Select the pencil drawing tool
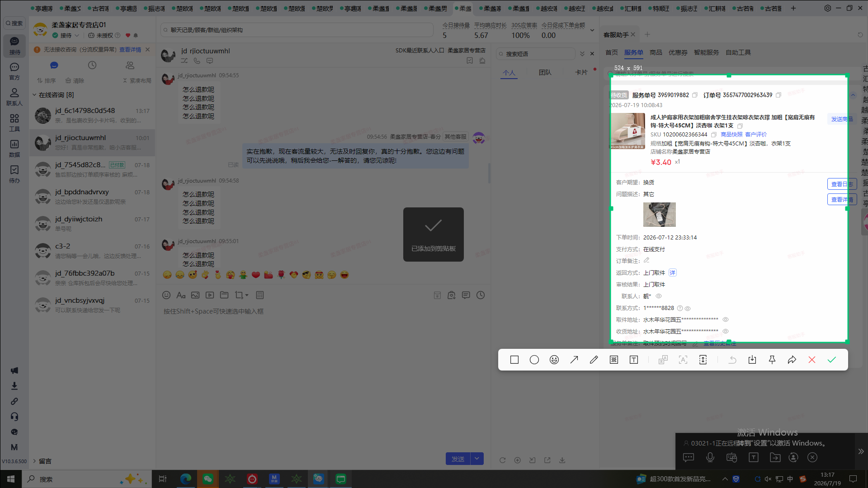Viewport: 868px width, 488px height. [594, 360]
